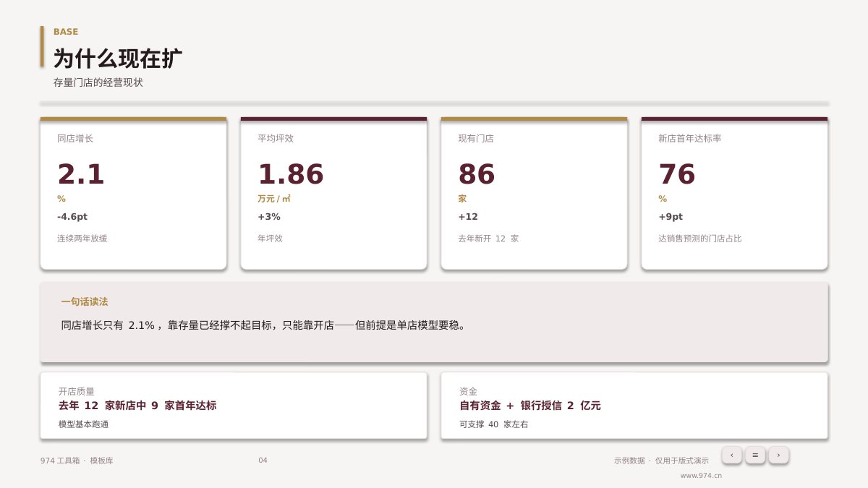
Task: Click the value 2.1
Action: (81, 174)
